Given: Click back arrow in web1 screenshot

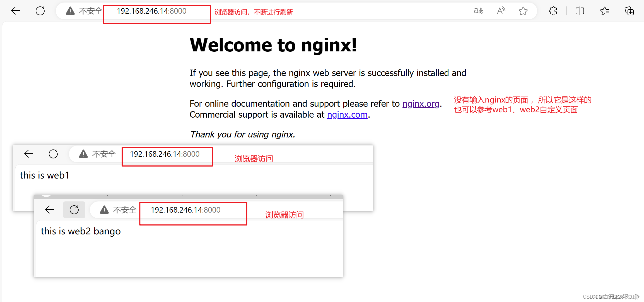Looking at the screenshot, I should pos(29,154).
